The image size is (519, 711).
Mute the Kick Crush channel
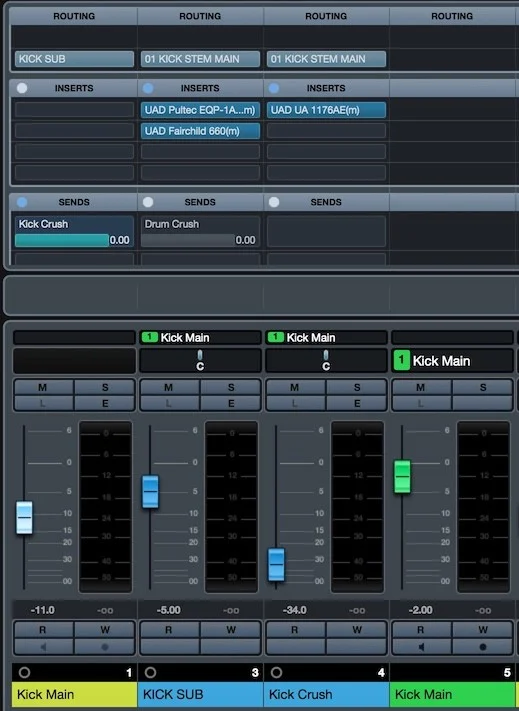296,388
